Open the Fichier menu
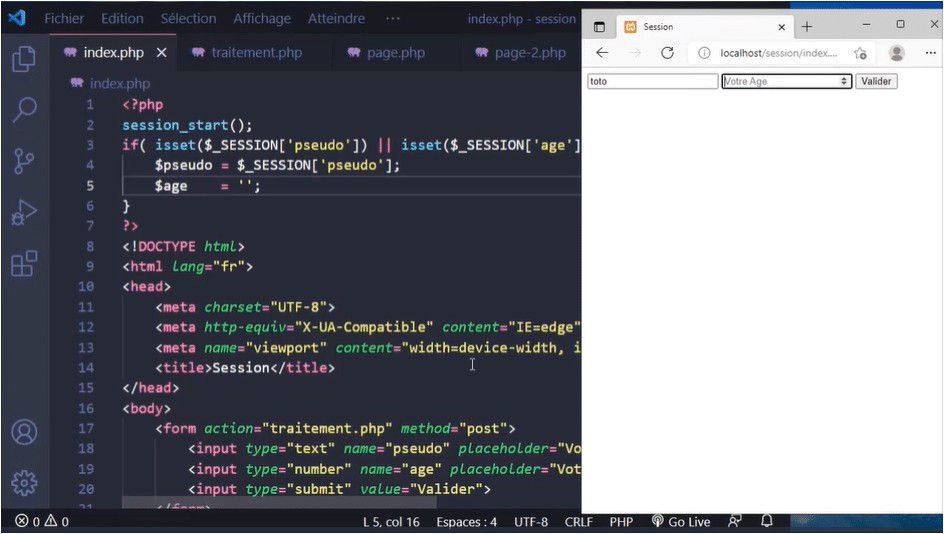This screenshot has width=944, height=534. [x=64, y=19]
